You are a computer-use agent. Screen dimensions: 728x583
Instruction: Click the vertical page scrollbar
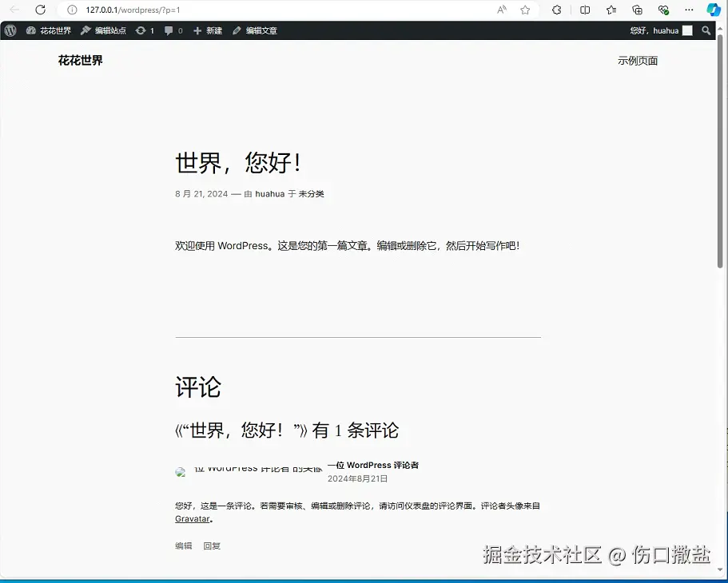pos(720,151)
